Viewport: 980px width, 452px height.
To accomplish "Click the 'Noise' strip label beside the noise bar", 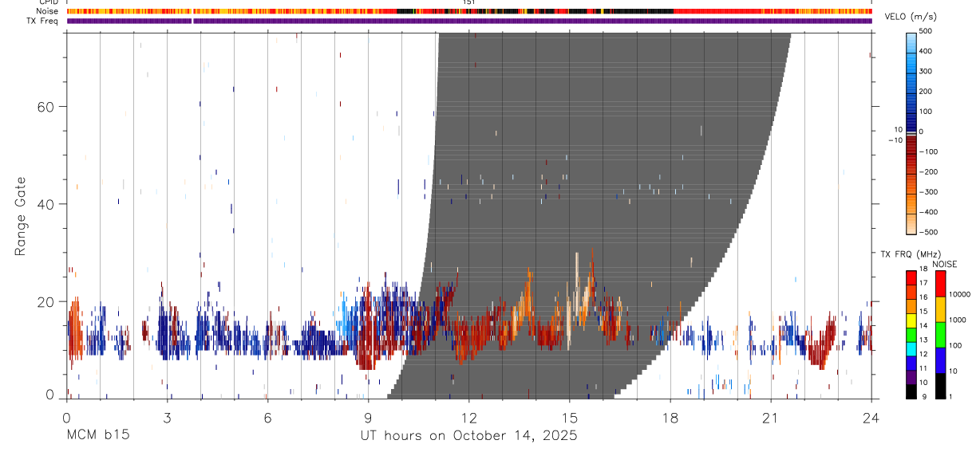I will (x=47, y=11).
